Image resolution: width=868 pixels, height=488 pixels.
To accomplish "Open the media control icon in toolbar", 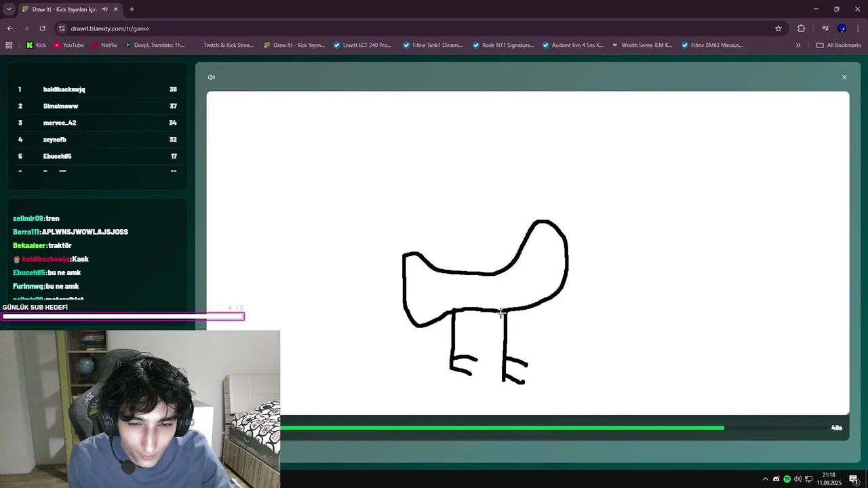I will [x=825, y=28].
